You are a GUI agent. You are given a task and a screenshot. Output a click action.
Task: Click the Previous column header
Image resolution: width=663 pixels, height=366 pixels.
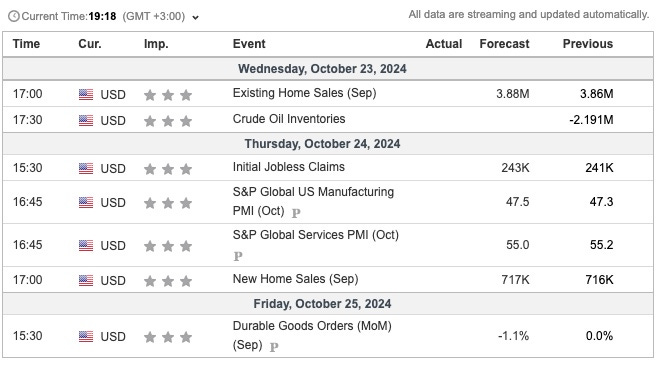pos(588,44)
